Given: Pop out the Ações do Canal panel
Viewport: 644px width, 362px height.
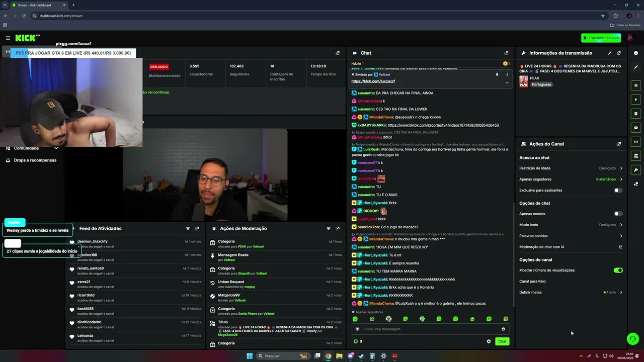Looking at the screenshot, I should click(619, 144).
